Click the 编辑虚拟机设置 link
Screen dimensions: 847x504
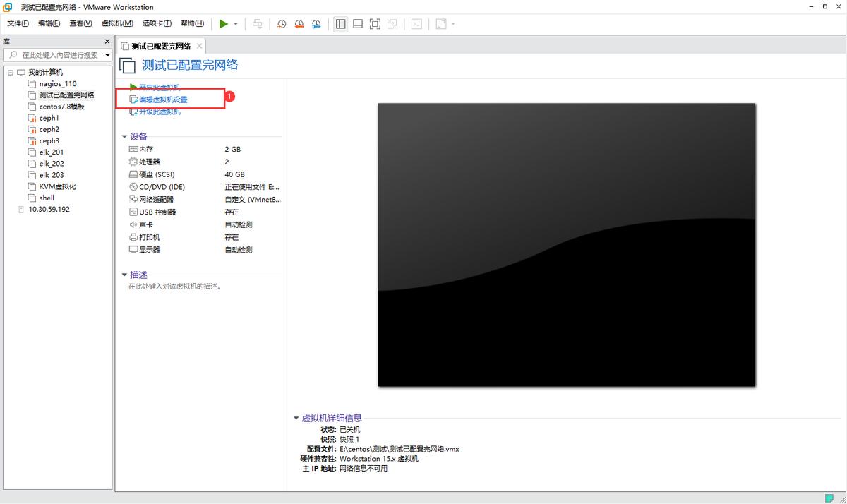(163, 99)
